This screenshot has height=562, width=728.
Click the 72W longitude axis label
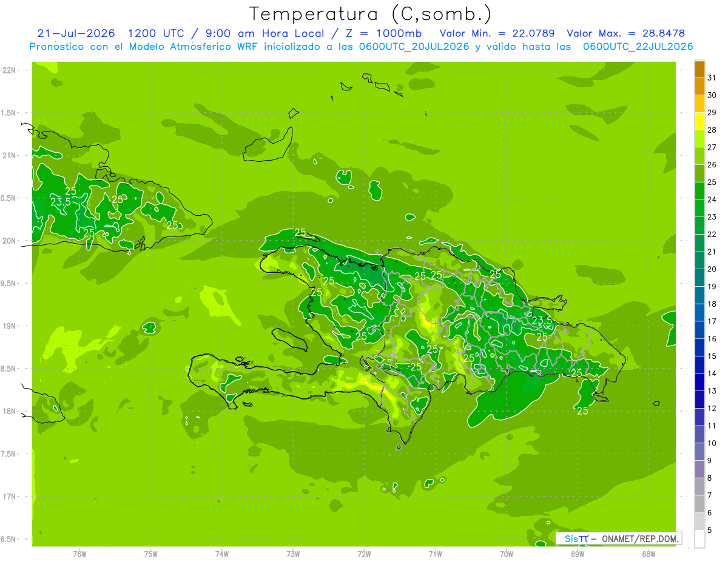click(x=364, y=554)
